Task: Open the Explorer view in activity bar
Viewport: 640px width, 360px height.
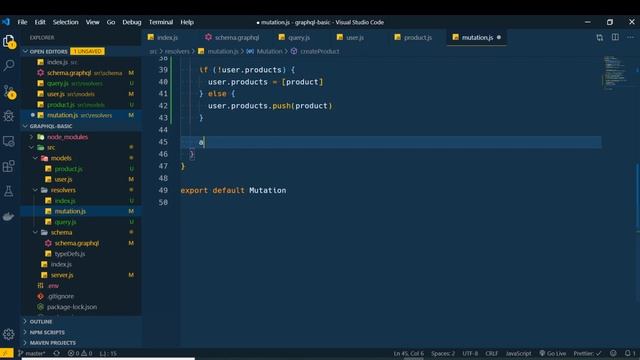Action: point(9,41)
